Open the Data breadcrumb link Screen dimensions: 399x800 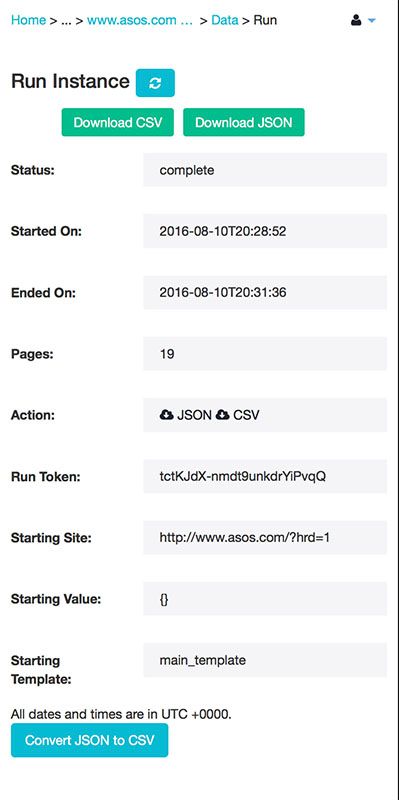pyautogui.click(x=225, y=20)
